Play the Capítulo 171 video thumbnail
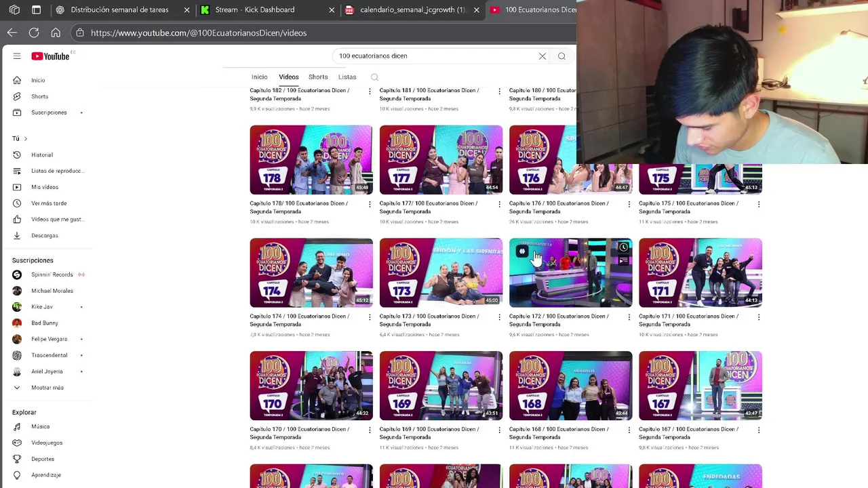 tap(701, 273)
